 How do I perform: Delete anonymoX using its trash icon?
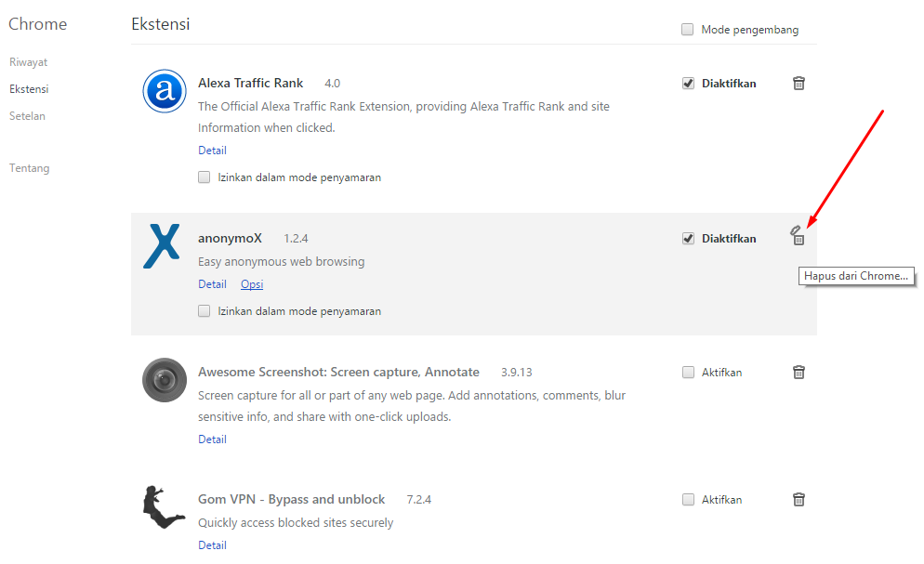tap(799, 239)
